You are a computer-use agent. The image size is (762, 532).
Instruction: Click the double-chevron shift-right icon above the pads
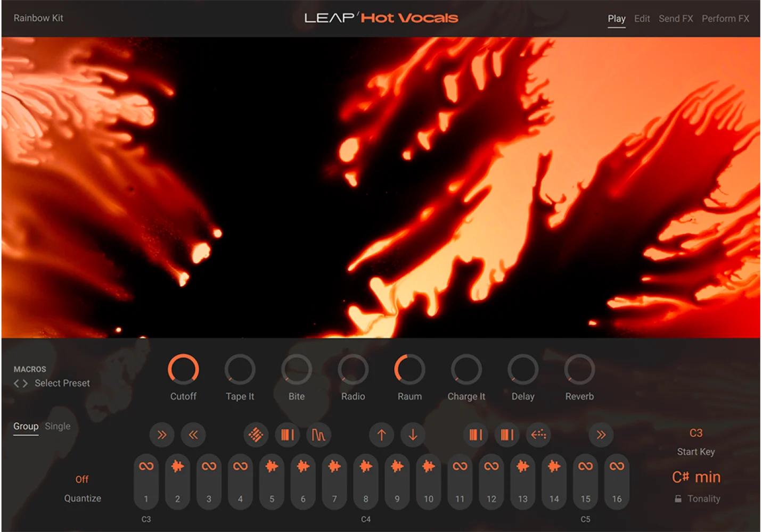162,435
